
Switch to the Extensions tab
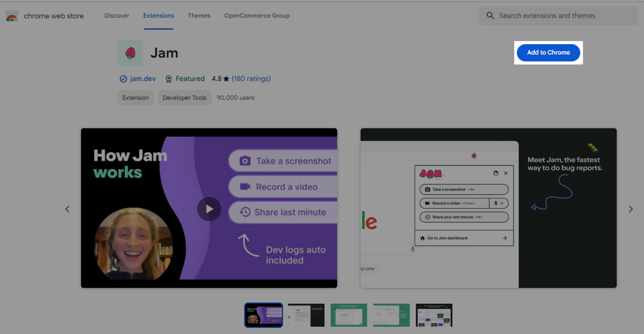point(159,16)
